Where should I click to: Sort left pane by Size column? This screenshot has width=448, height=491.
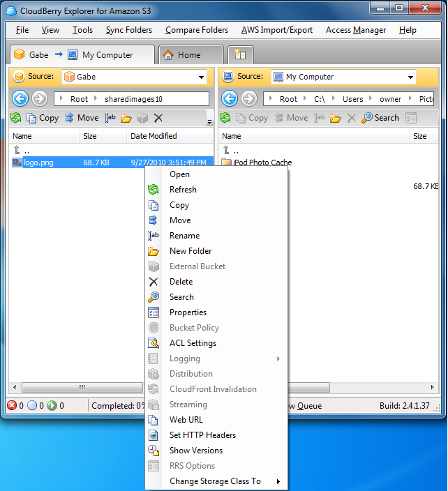coord(103,136)
